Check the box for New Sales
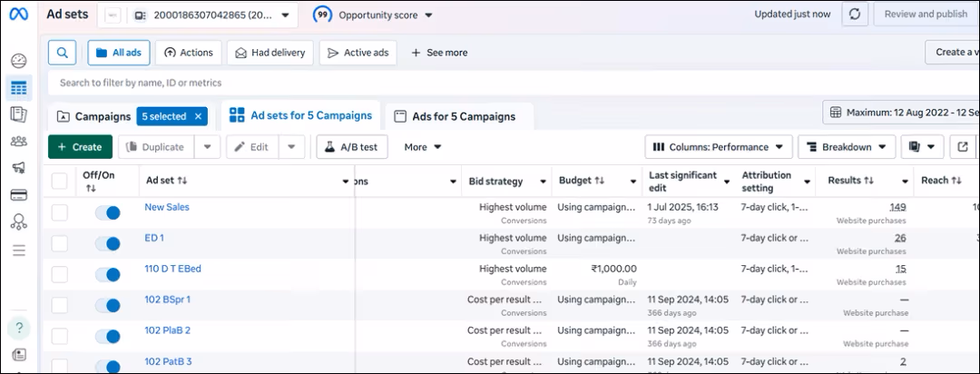The height and width of the screenshot is (374, 980). pos(59,212)
